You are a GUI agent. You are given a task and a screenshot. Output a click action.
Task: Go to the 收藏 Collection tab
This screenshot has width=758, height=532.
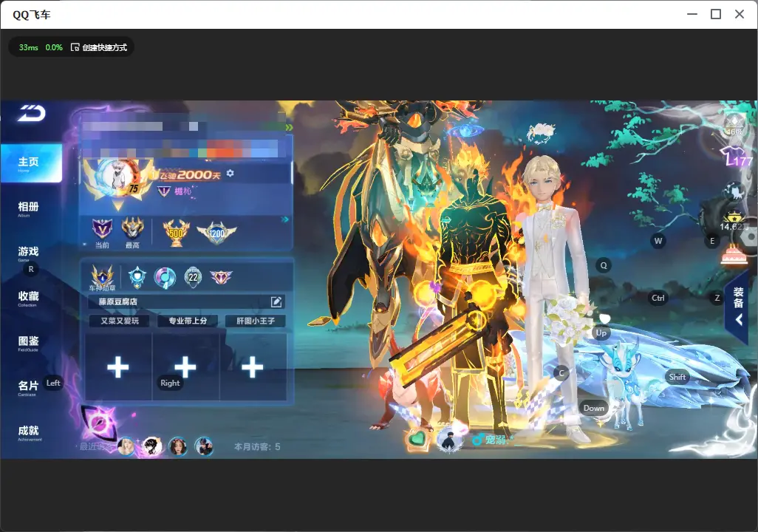point(28,298)
